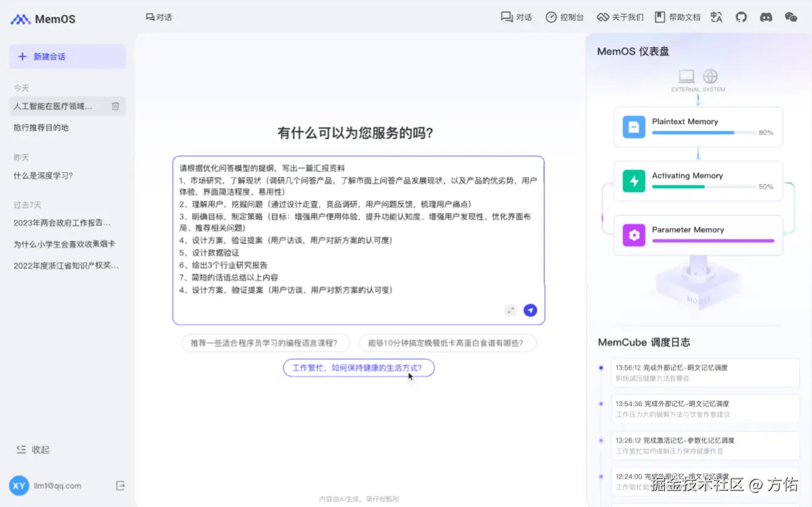Open the 13:54:36 schedule log entry
Image resolution: width=812 pixels, height=507 pixels.
[706, 409]
